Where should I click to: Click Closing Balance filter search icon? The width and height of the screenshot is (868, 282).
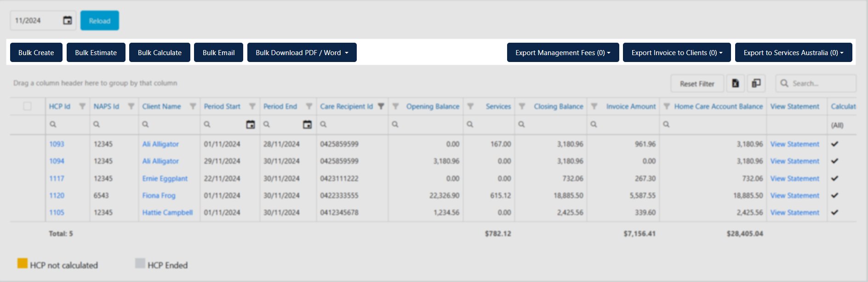521,124
